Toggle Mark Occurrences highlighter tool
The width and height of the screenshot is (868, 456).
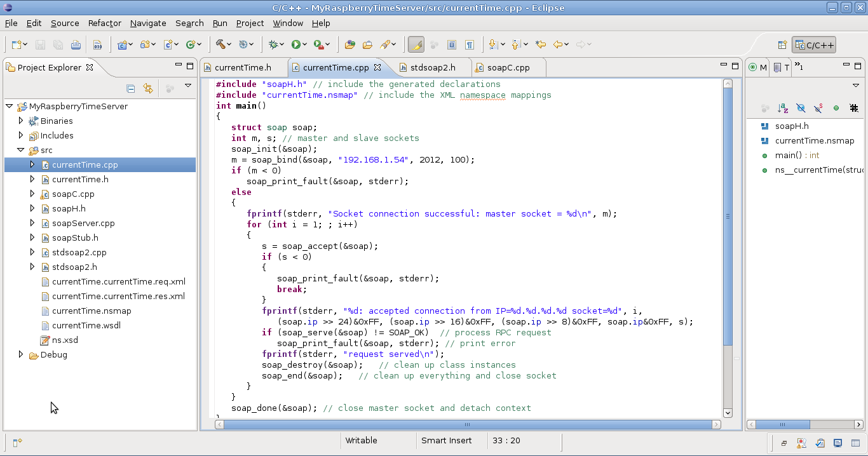[x=416, y=44]
